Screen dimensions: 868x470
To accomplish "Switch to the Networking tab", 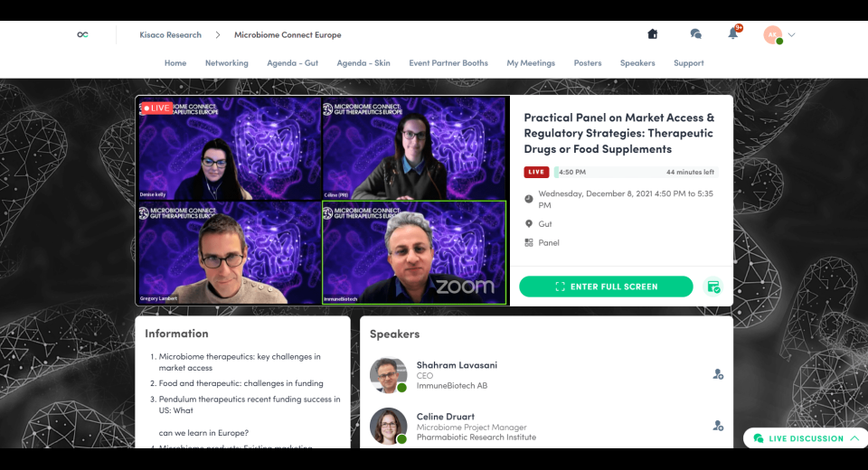I will pos(226,63).
